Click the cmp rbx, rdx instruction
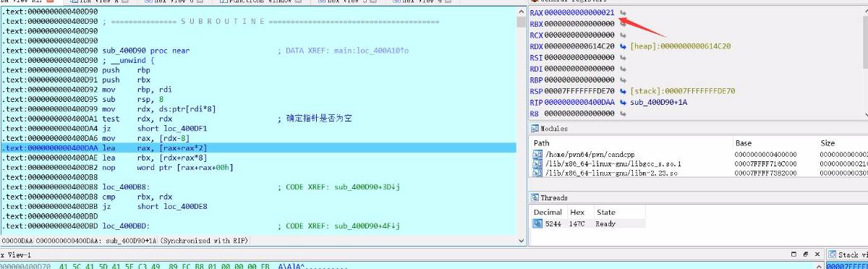This screenshot has width=868, height=269. pyautogui.click(x=138, y=196)
